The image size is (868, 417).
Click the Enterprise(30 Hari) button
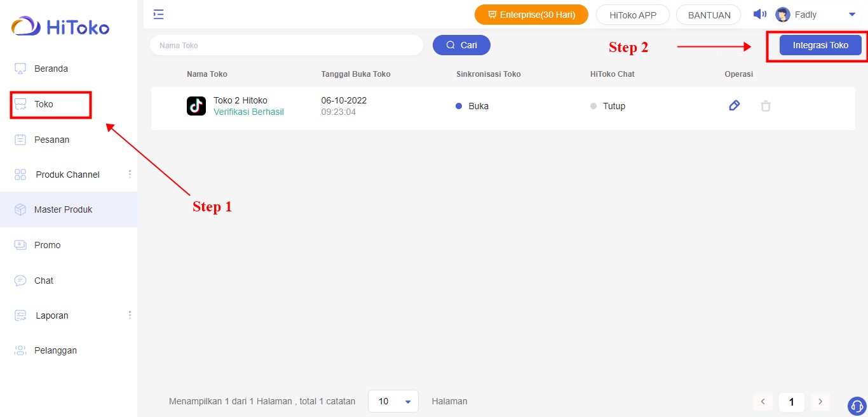click(x=531, y=15)
